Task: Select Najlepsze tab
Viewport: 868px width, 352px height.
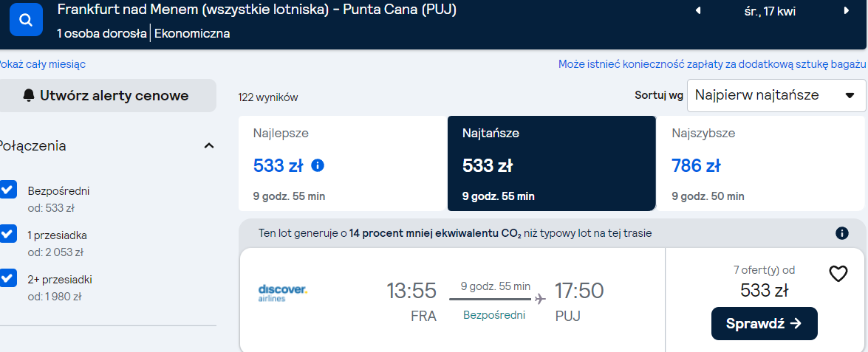Action: click(343, 164)
